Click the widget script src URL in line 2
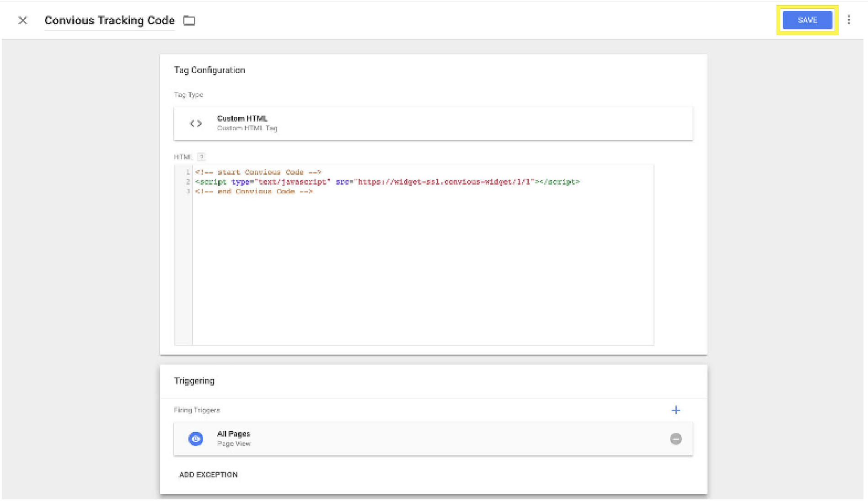The height and width of the screenshot is (503, 868). click(444, 182)
